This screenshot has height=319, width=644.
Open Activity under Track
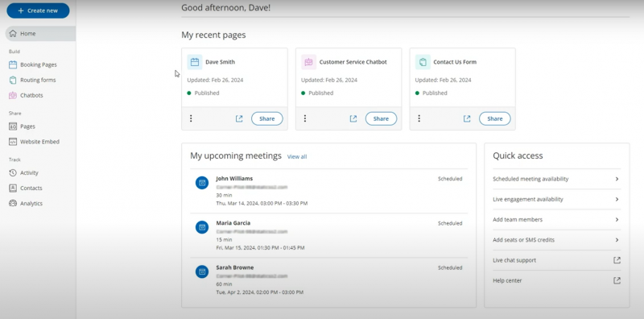[x=29, y=172]
